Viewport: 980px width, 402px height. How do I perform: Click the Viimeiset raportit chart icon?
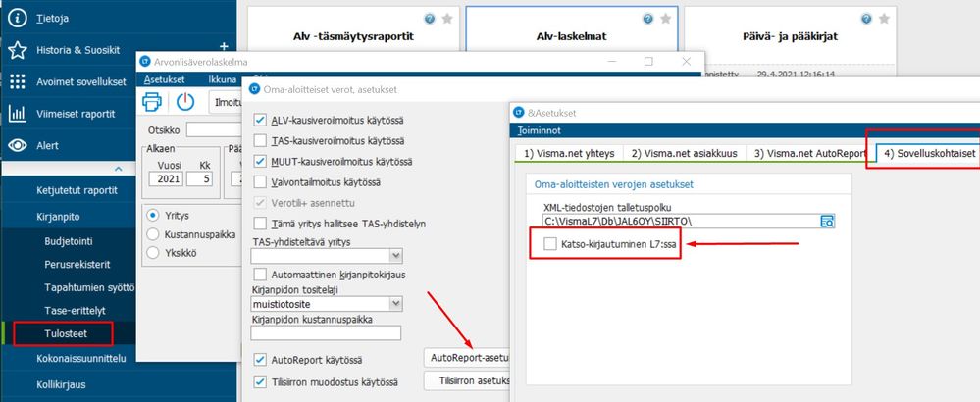18,114
